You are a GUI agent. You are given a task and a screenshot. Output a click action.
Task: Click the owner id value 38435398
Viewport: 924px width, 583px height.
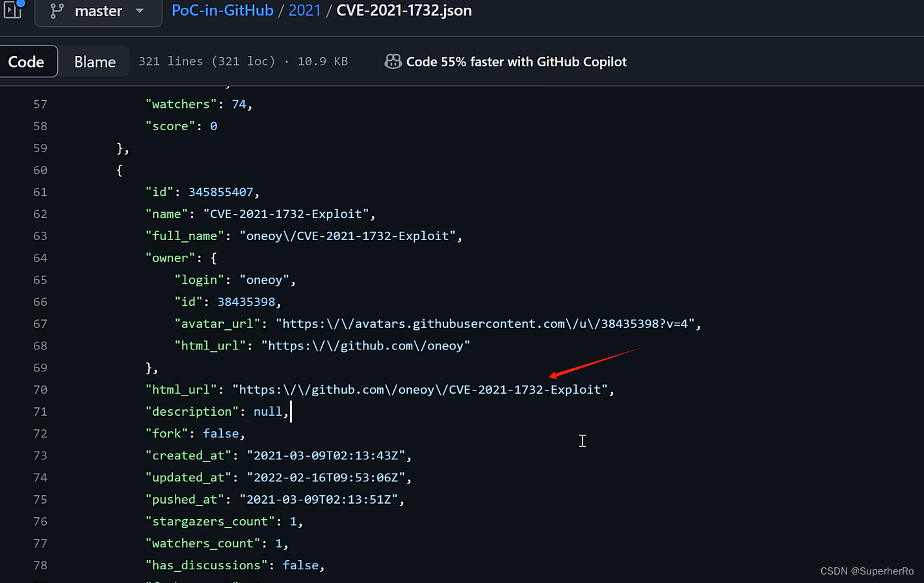point(246,302)
